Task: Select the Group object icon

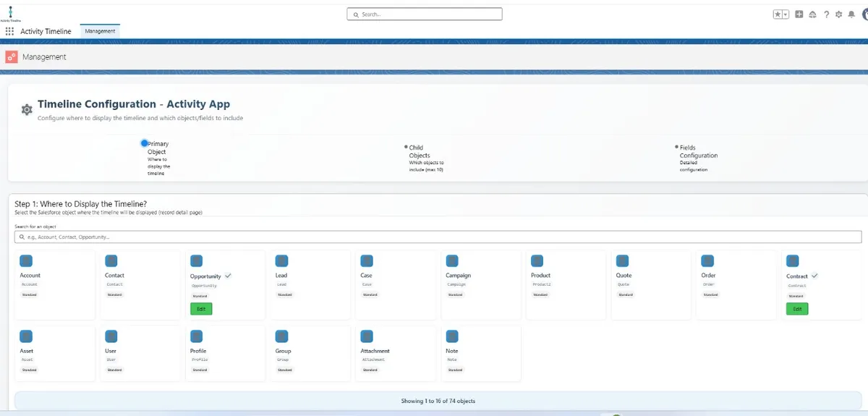Action: pos(282,336)
